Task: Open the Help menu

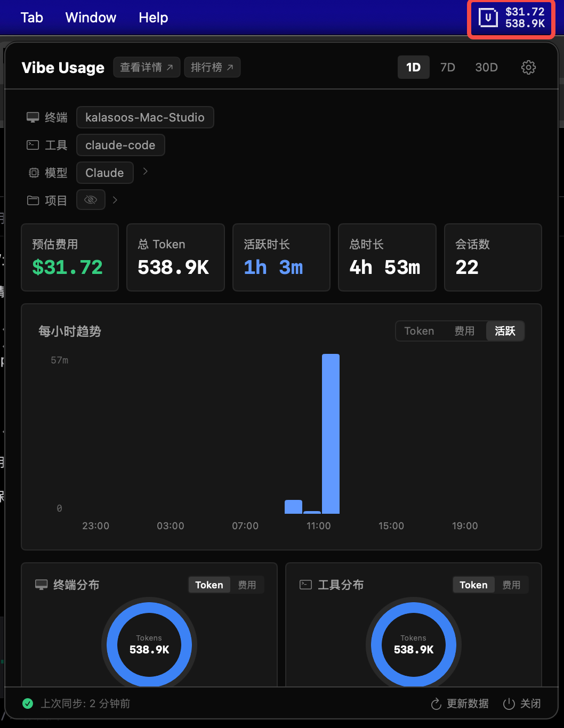Action: (154, 18)
